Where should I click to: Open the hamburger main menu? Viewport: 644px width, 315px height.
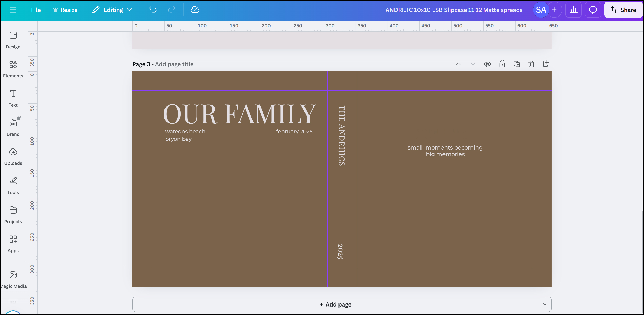click(x=13, y=10)
